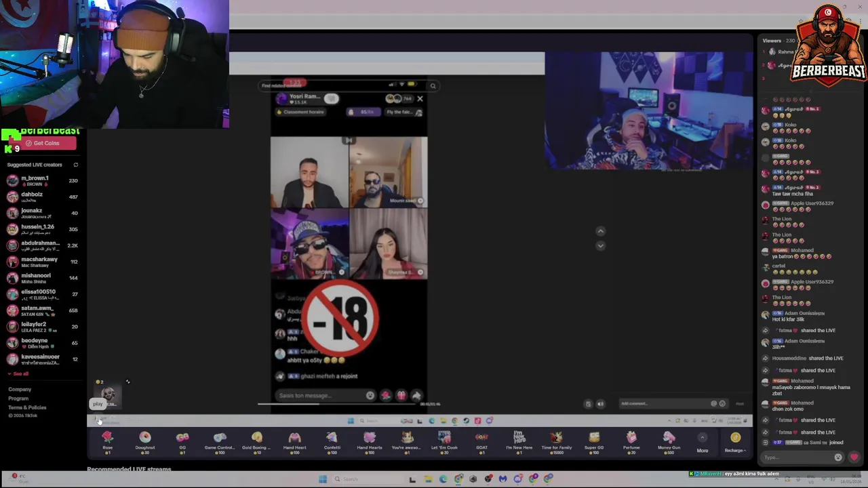This screenshot has width=868, height=488.
Task: Open the Company footer link
Action: tap(20, 389)
